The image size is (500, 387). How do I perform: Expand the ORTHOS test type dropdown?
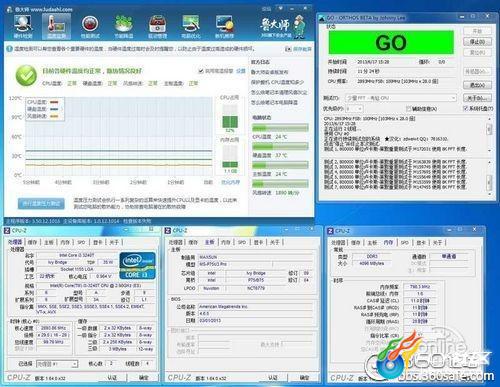401,98
